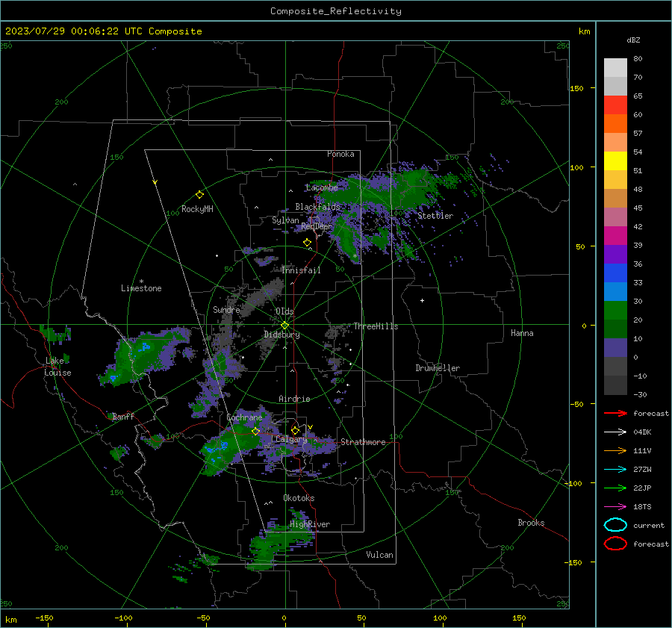Click the Composite_Reflectivity title text
The width and height of the screenshot is (672, 628).
336,11
